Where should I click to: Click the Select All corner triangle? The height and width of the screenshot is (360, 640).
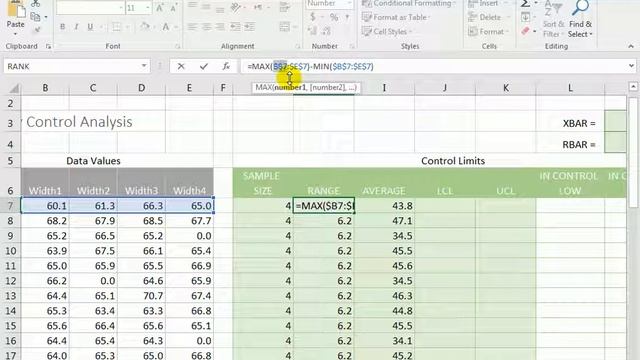pyautogui.click(x=13, y=88)
